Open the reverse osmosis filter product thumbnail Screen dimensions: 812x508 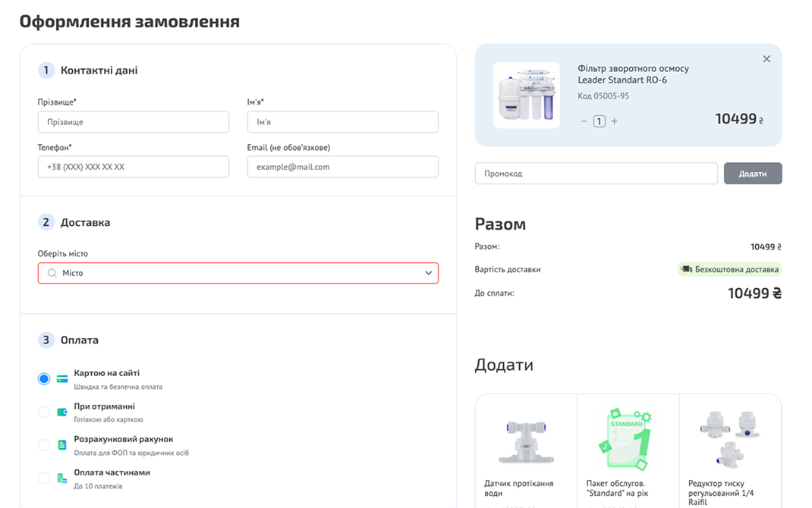527,96
